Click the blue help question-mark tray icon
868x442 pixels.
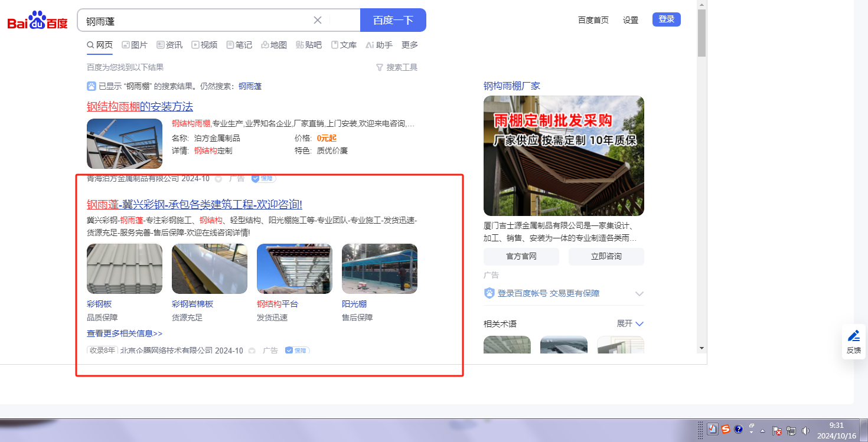[x=738, y=430]
